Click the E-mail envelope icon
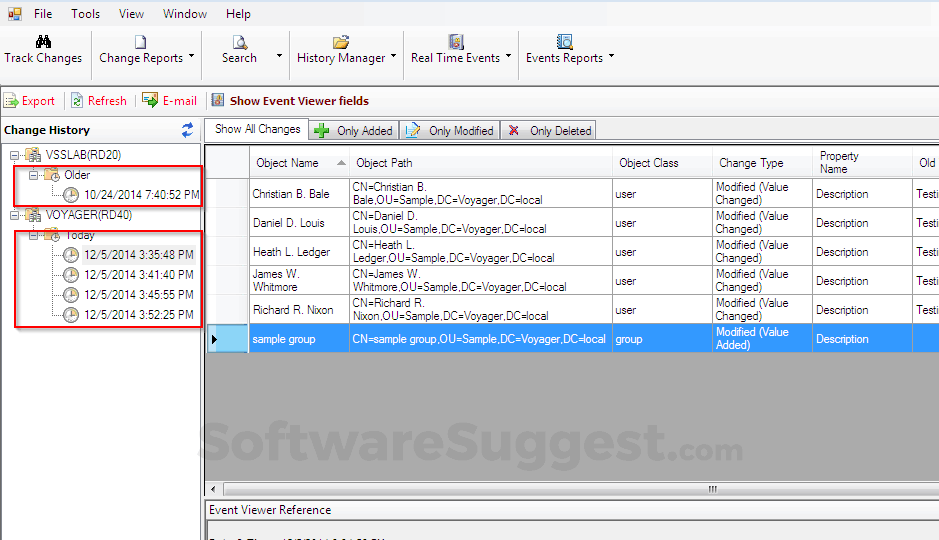This screenshot has width=939, height=540. pos(150,100)
